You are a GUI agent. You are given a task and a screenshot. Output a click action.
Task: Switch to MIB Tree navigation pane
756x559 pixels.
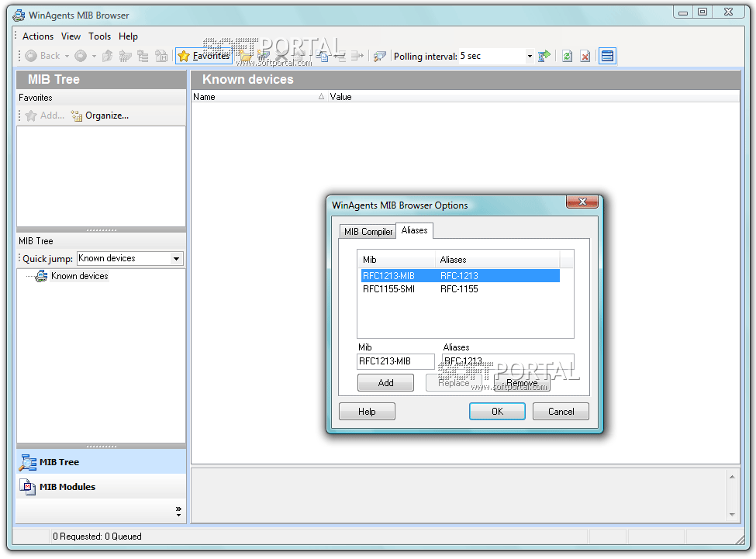[102, 462]
